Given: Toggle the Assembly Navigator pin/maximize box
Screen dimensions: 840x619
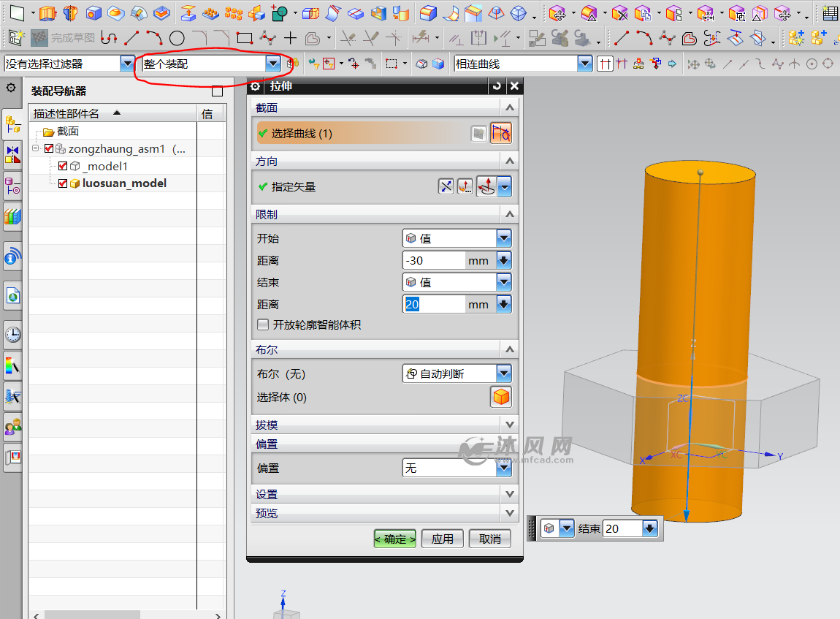Looking at the screenshot, I should 217,91.
